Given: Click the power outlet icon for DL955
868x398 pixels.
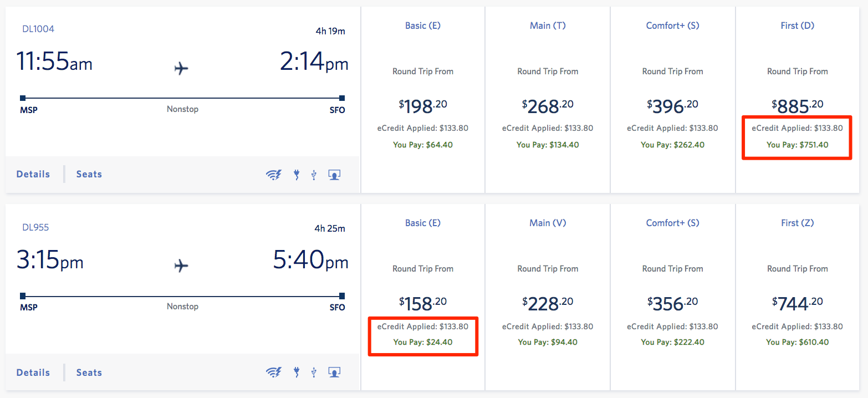Looking at the screenshot, I should pyautogui.click(x=297, y=372).
